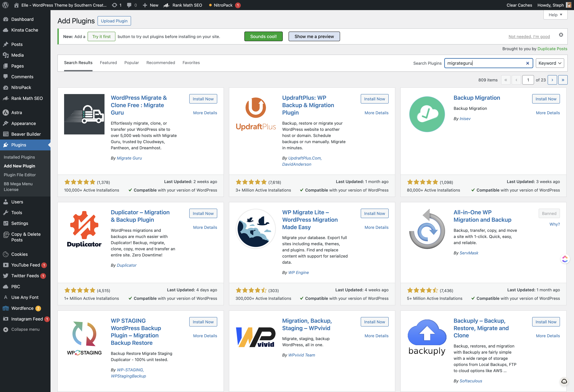Screen dimensions: 574x392
Task: Click Clear Caches in admin bar
Action: (x=519, y=5)
